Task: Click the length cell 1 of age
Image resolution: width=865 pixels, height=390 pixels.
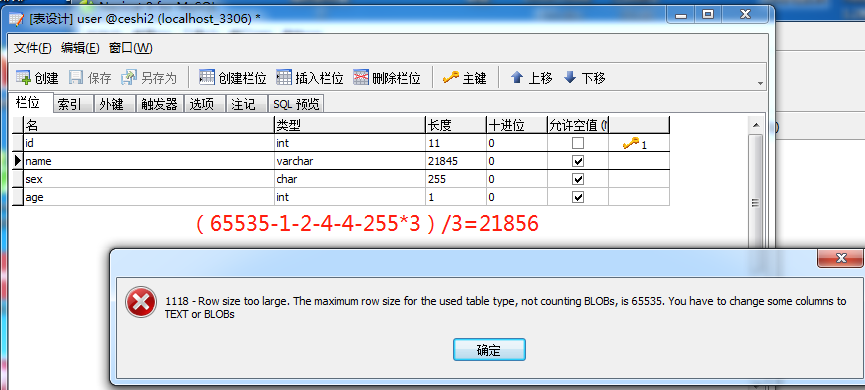Action: click(x=456, y=197)
